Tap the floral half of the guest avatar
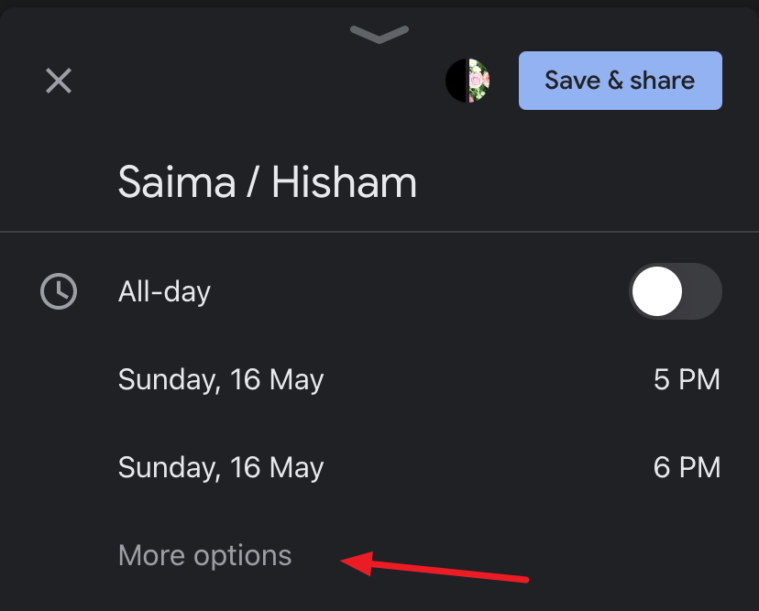This screenshot has width=759, height=611. (479, 80)
